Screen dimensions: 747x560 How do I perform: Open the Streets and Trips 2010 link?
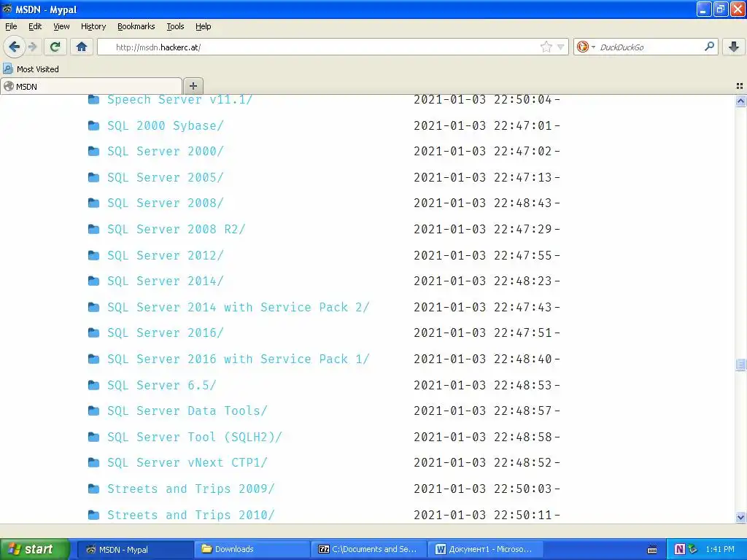coord(191,515)
